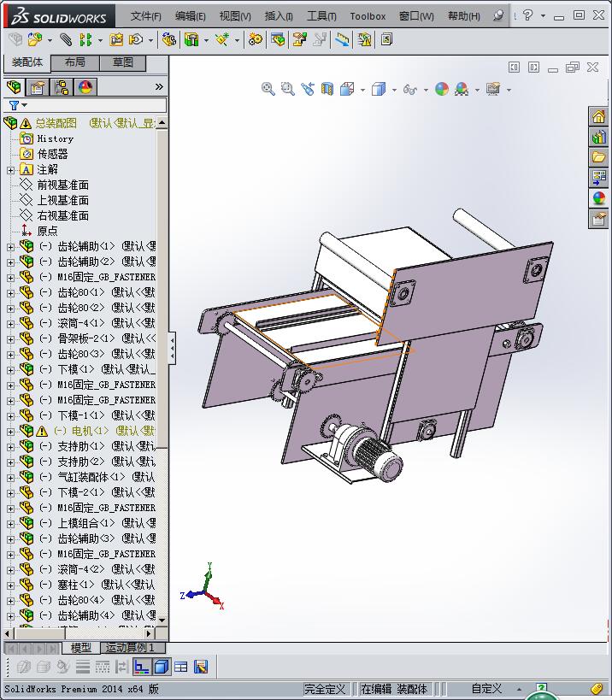Expand the 注解 tree node
This screenshot has width=612, height=700.
(x=11, y=170)
